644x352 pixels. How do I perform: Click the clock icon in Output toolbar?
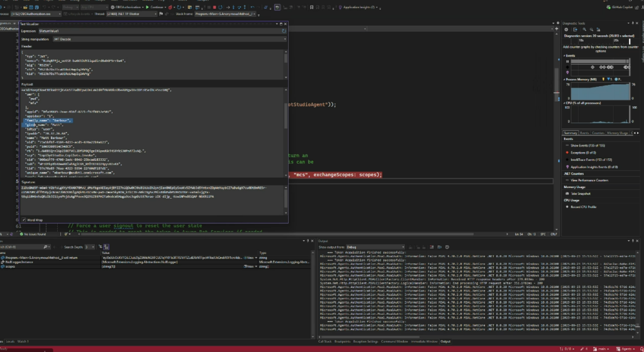(447, 247)
